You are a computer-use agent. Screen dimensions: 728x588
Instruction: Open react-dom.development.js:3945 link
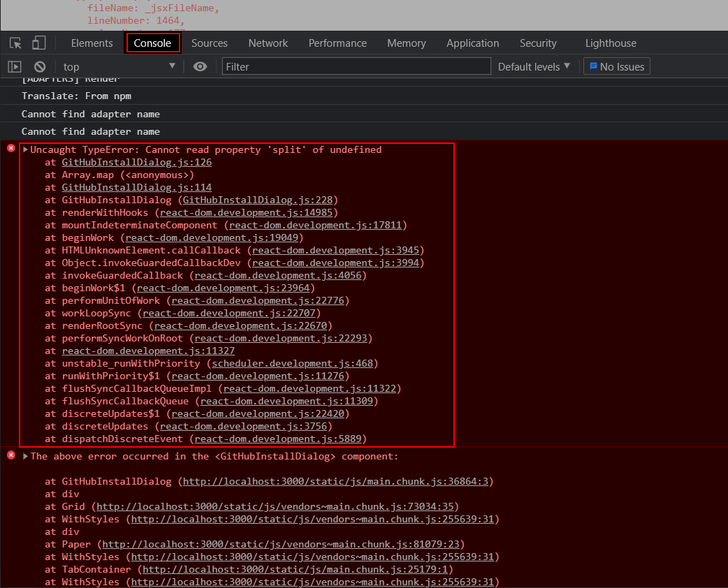click(335, 250)
